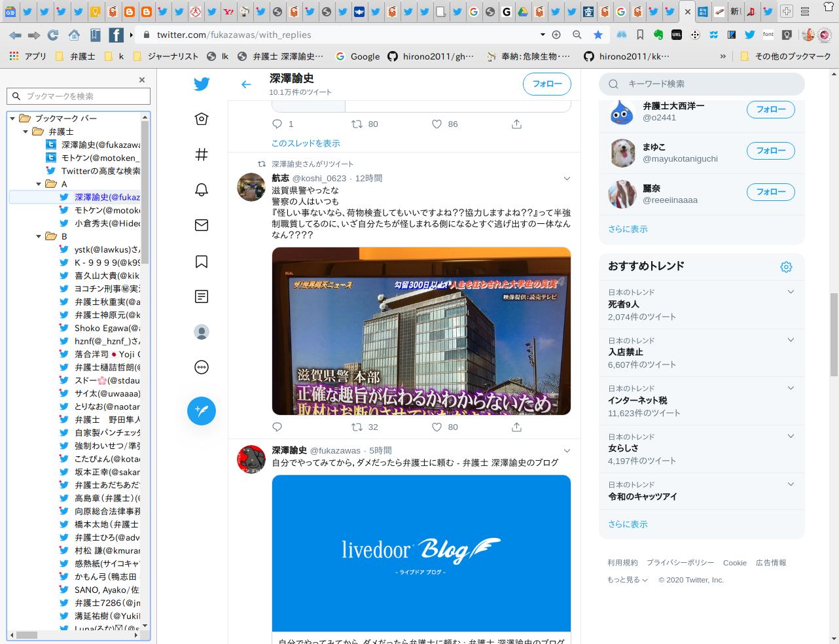This screenshot has height=644, width=839.
Task: Open the アプリ bookmarks bar shortcut
Action: tap(27, 56)
